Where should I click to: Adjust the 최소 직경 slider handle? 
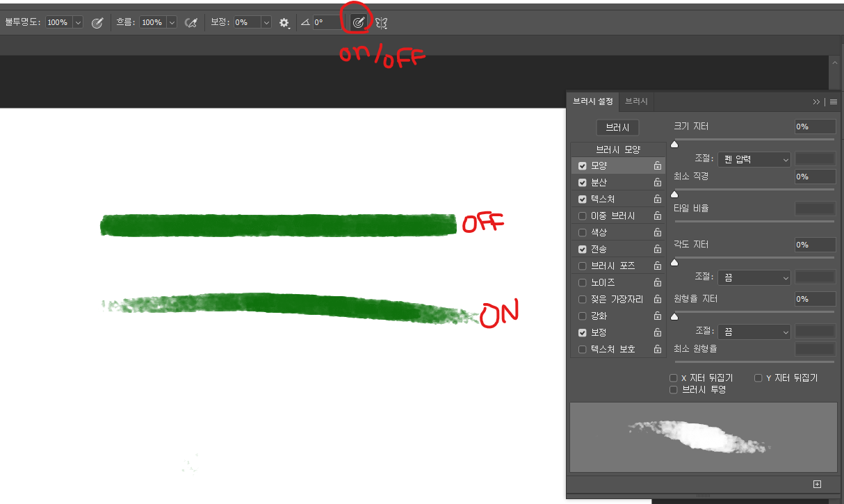674,194
